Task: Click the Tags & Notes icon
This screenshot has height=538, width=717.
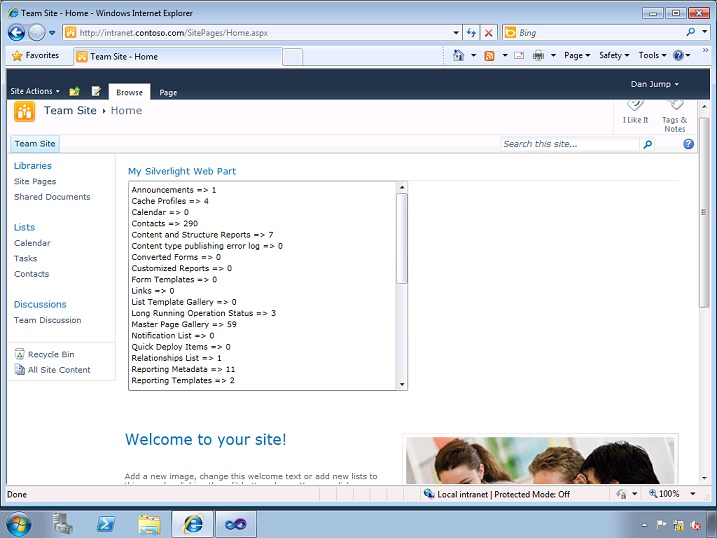Action: click(674, 117)
